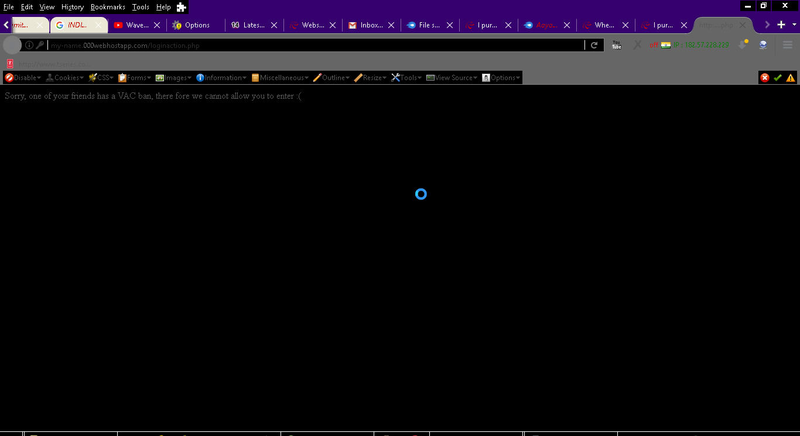Click the green checkmark validation icon

(x=778, y=77)
